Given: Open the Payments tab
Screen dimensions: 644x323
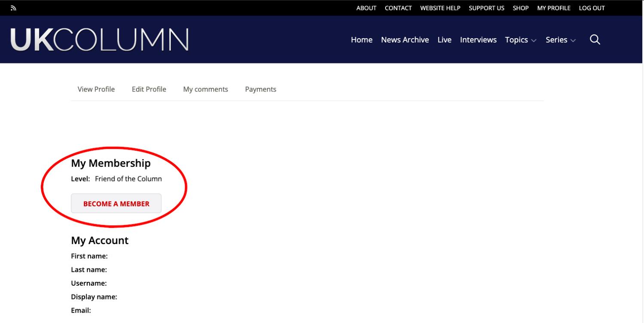Looking at the screenshot, I should click(261, 89).
